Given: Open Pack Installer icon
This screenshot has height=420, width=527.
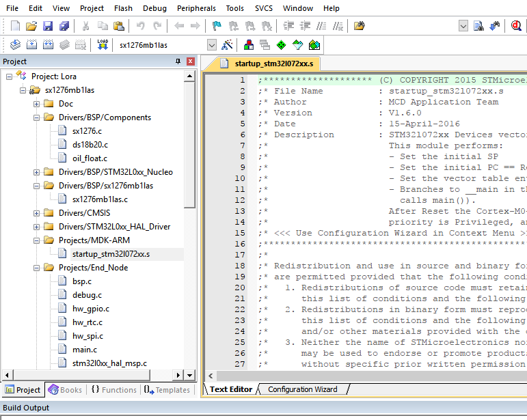Looking at the screenshot, I should 314,44.
